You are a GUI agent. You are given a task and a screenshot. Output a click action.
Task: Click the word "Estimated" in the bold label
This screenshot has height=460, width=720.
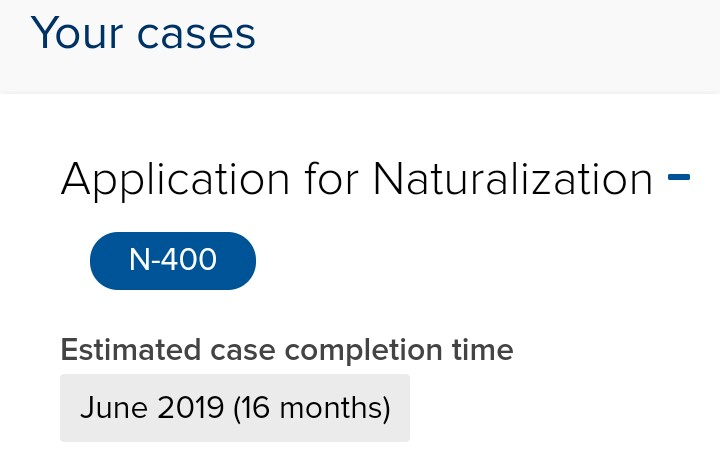[131, 350]
